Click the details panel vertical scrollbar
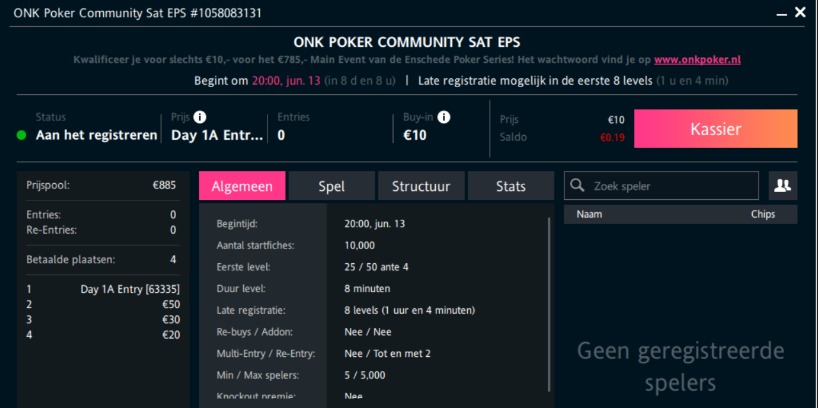Viewport: 818px width, 408px height. [549, 300]
